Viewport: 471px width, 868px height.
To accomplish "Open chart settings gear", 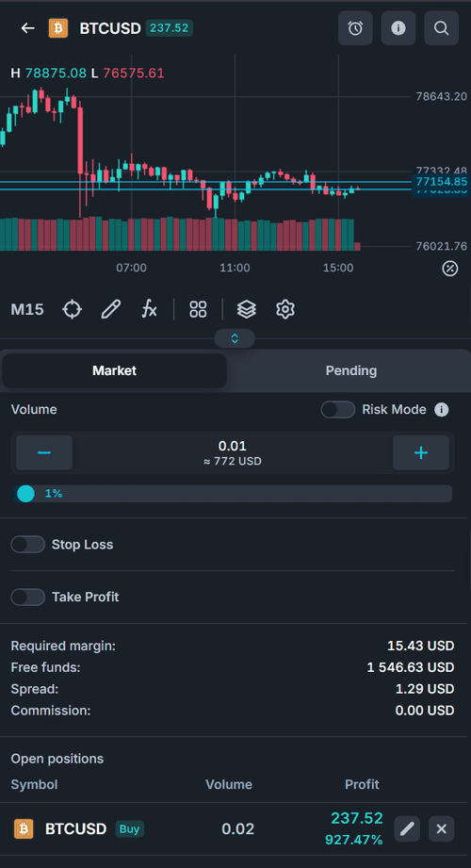I will point(285,309).
